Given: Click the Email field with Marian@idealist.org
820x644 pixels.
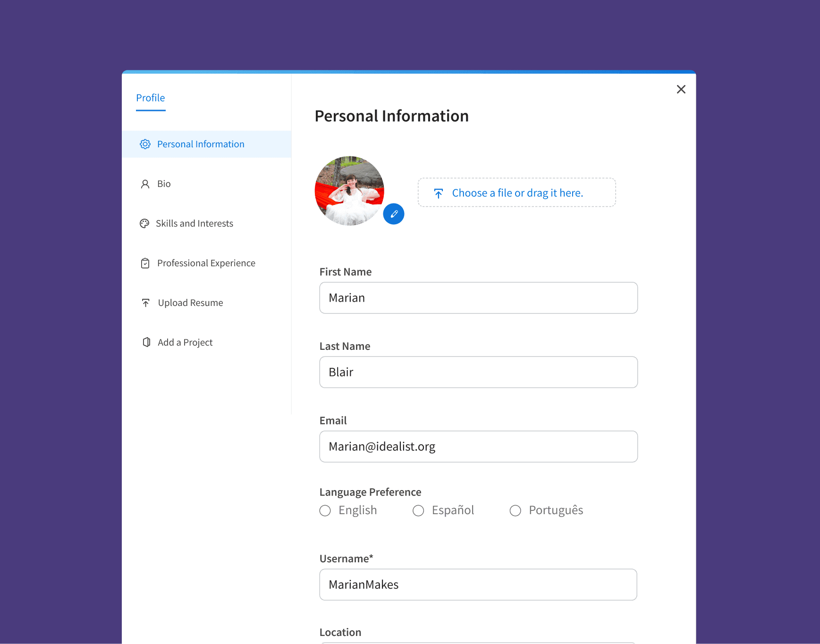Looking at the screenshot, I should coord(478,446).
